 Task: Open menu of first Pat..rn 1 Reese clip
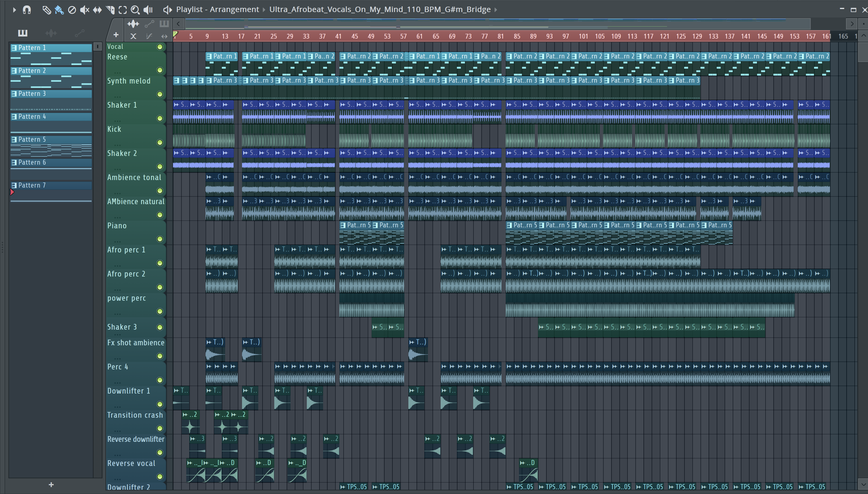209,56
